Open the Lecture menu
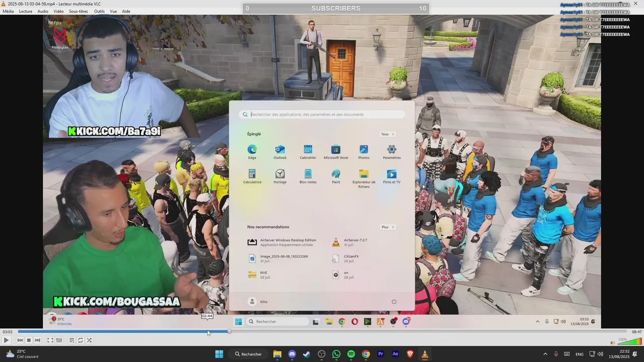 point(26,11)
